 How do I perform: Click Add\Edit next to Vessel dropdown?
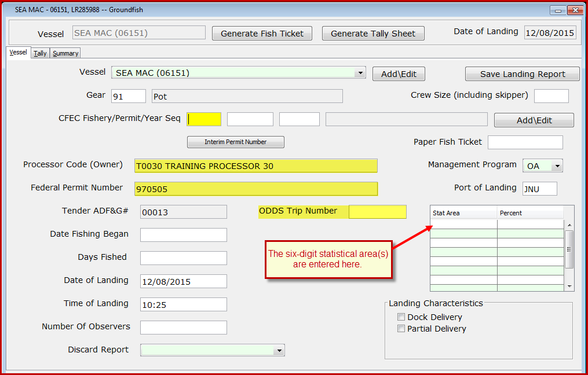point(398,74)
